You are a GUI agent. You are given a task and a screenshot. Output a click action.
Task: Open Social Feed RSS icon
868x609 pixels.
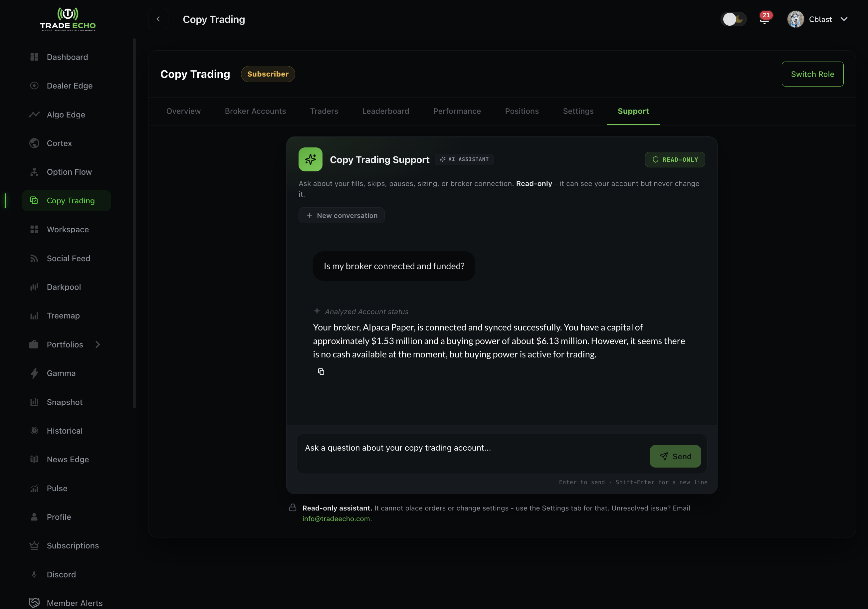pos(34,258)
